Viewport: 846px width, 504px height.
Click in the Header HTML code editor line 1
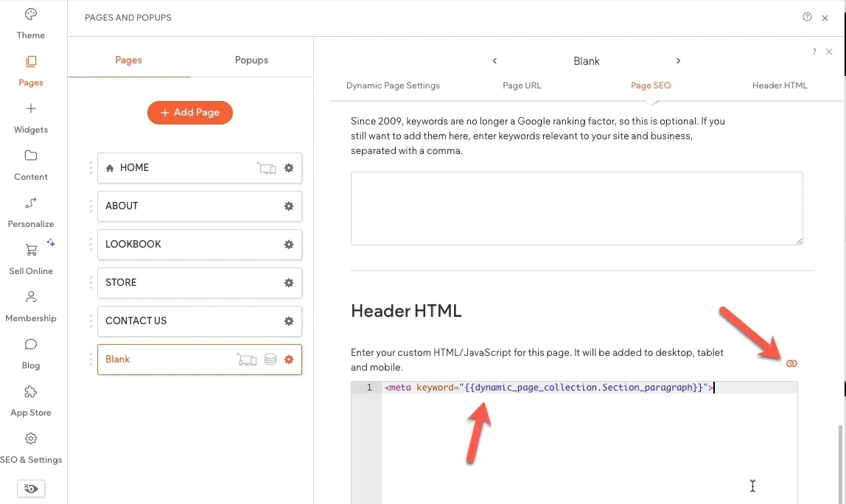point(590,388)
